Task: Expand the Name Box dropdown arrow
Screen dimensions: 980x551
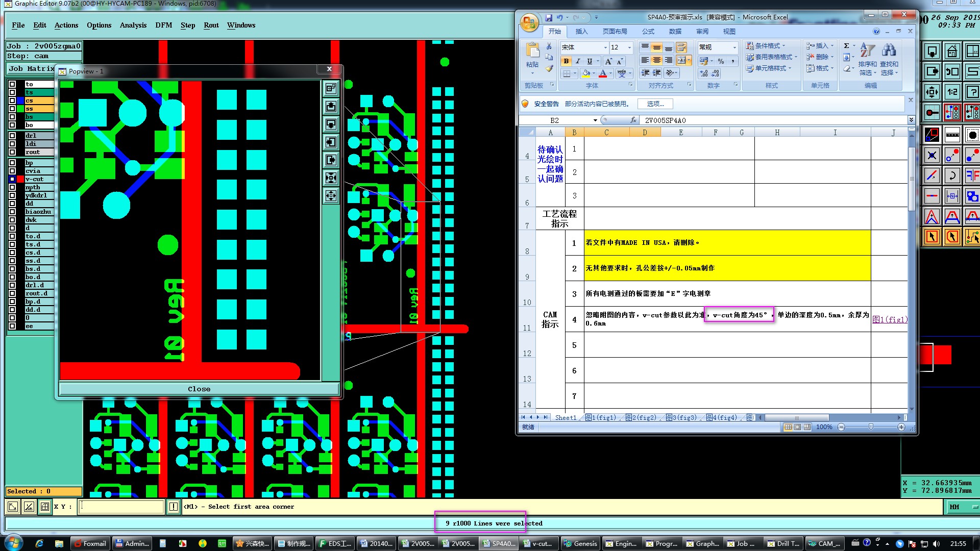Action: 595,120
